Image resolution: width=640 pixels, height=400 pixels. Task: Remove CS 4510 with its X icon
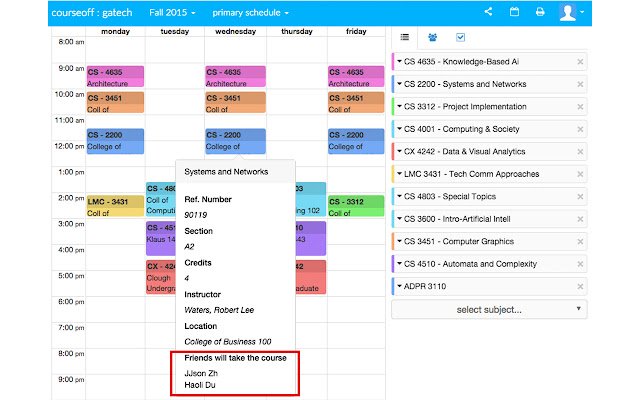tap(580, 264)
